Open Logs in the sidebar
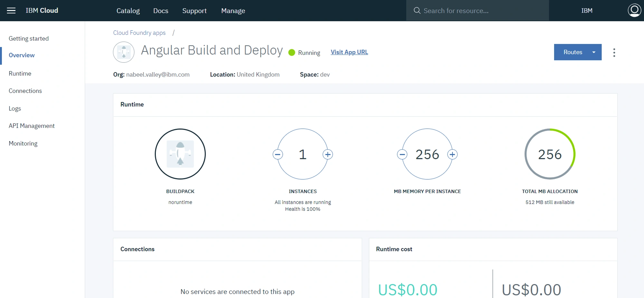This screenshot has width=644, height=298. click(x=15, y=108)
